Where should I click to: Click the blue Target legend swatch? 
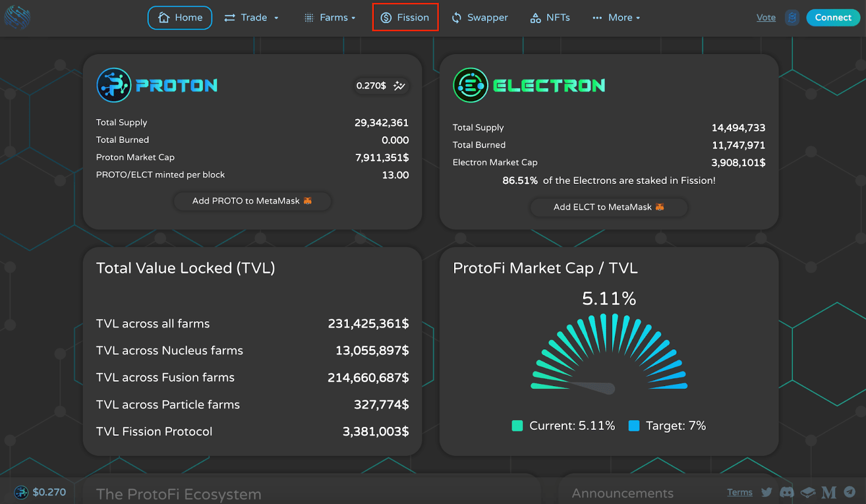point(634,426)
